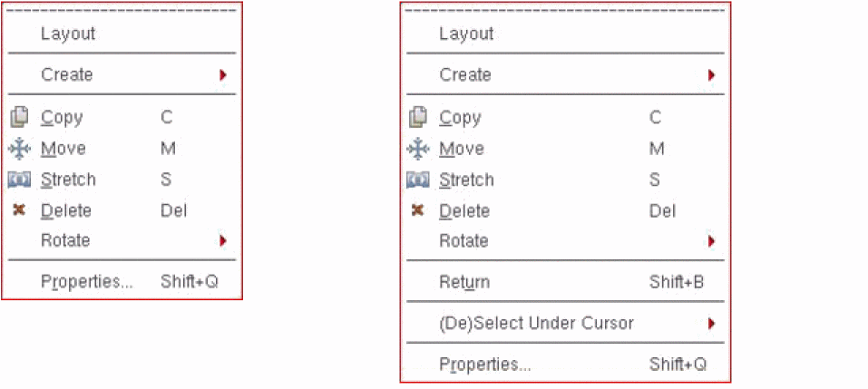Click the dashed tear-off line of right menu

(564, 11)
